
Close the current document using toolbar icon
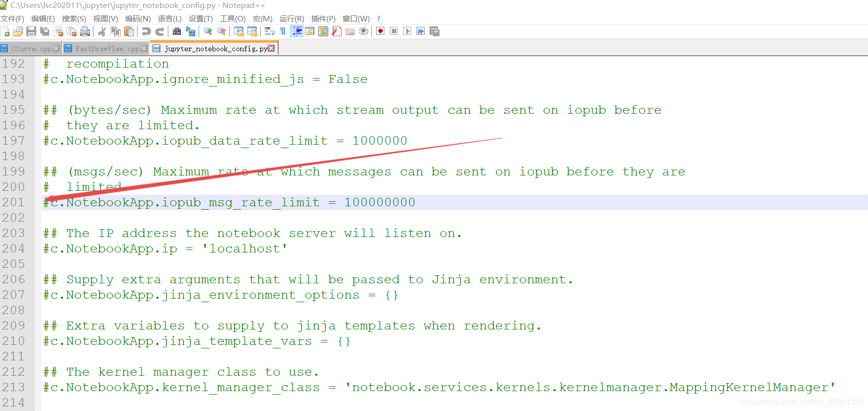(58, 31)
